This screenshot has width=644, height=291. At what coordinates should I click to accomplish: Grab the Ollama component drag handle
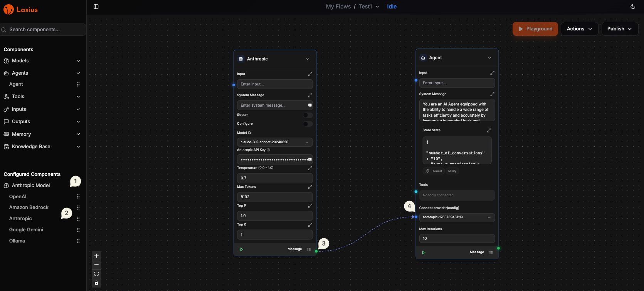(x=78, y=241)
